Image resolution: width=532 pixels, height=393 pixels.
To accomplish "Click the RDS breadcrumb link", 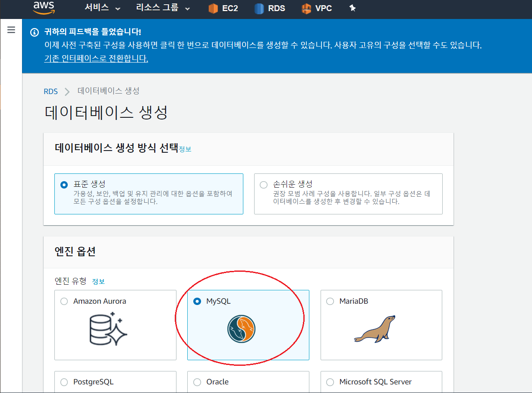I will pyautogui.click(x=50, y=91).
